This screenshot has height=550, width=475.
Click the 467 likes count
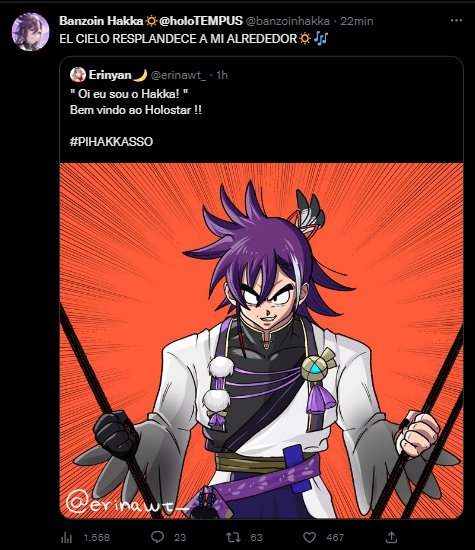click(x=335, y=537)
